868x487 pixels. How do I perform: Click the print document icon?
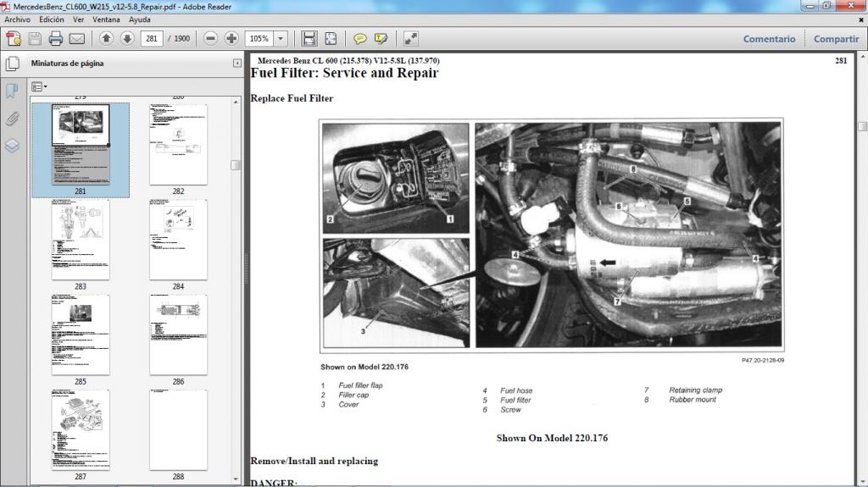click(x=56, y=38)
